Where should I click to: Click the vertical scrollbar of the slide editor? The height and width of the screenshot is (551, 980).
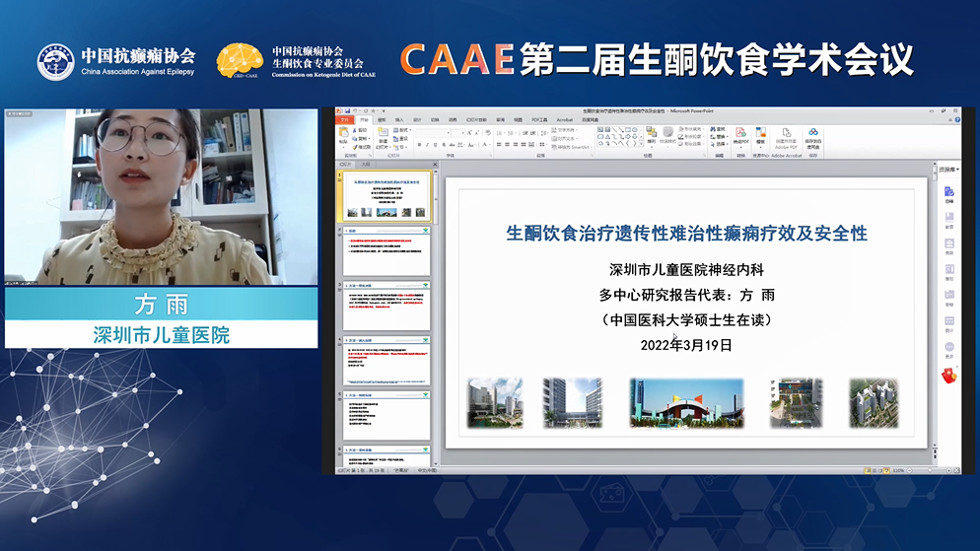[935, 307]
